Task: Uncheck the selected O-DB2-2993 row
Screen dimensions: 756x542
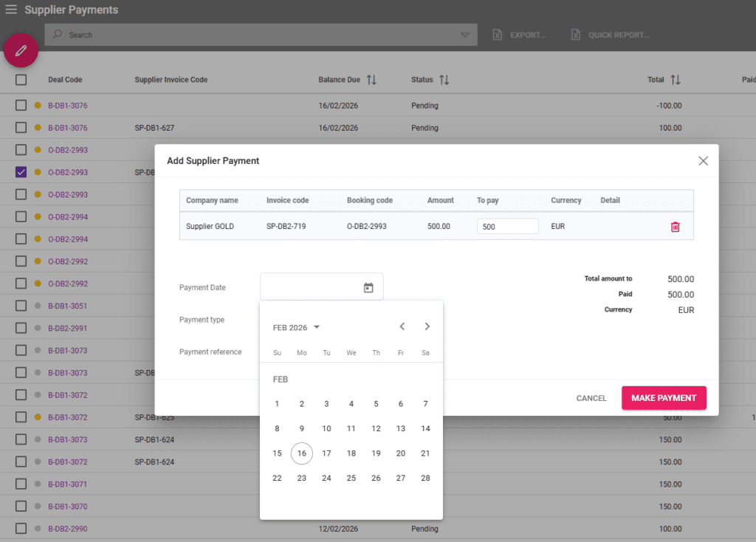Action: point(21,172)
